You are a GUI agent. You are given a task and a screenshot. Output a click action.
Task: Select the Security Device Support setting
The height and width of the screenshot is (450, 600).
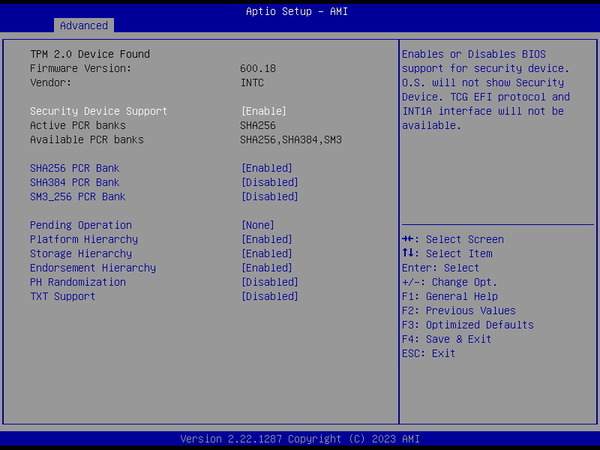pyautogui.click(x=98, y=111)
